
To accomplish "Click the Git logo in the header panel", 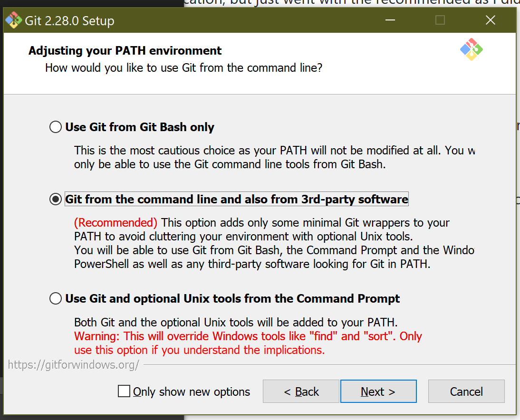I will tap(471, 50).
